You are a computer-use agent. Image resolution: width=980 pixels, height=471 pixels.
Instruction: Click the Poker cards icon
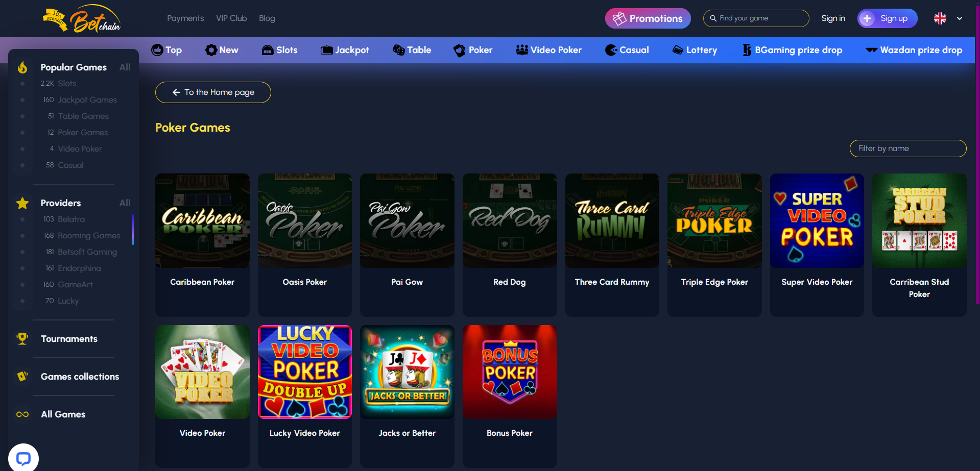(x=460, y=50)
